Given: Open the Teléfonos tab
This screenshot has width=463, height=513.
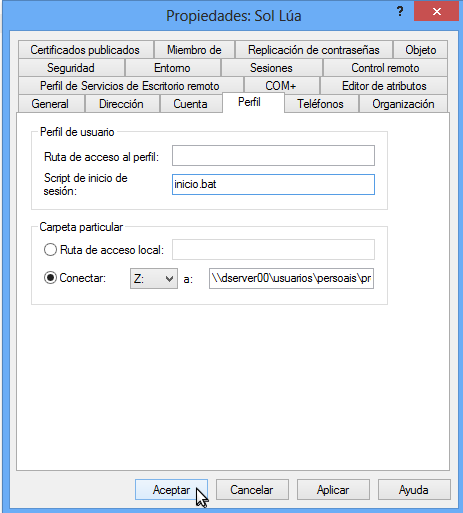Looking at the screenshot, I should [321, 104].
